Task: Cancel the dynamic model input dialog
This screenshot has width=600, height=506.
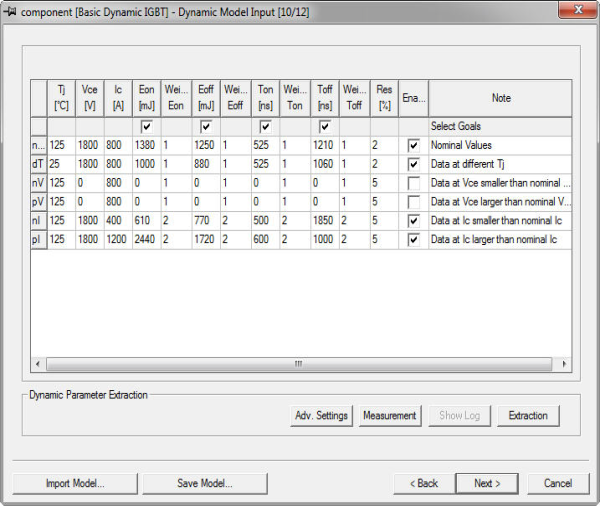Action: click(558, 483)
